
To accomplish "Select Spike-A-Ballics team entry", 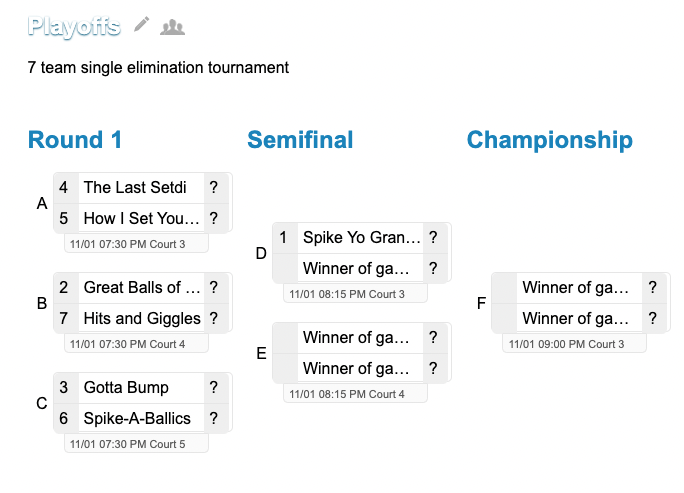I will (x=141, y=418).
